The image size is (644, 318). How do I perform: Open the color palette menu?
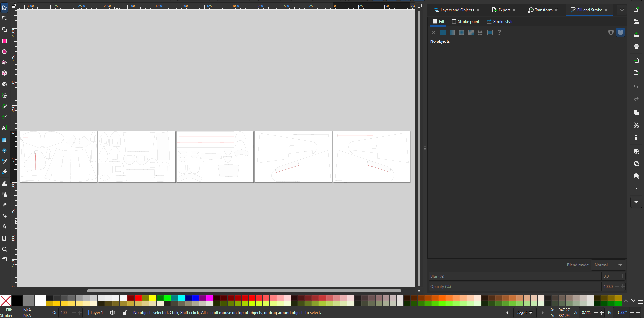pos(640,302)
